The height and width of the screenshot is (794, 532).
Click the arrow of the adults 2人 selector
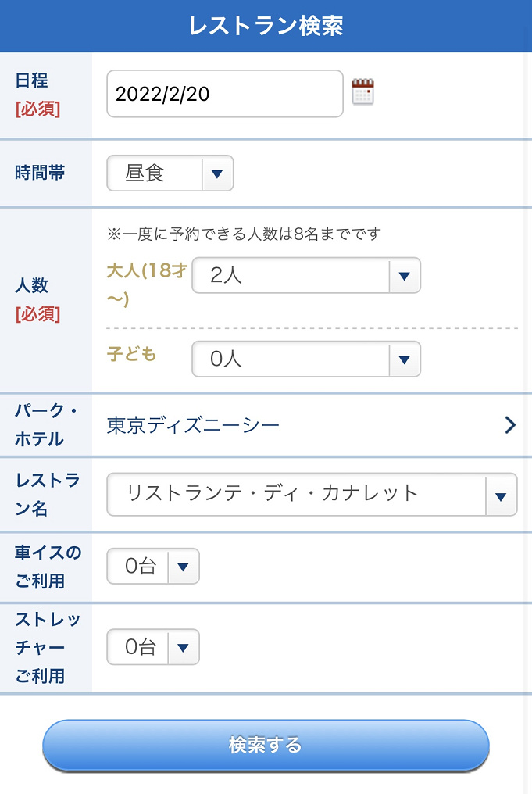[x=404, y=275]
